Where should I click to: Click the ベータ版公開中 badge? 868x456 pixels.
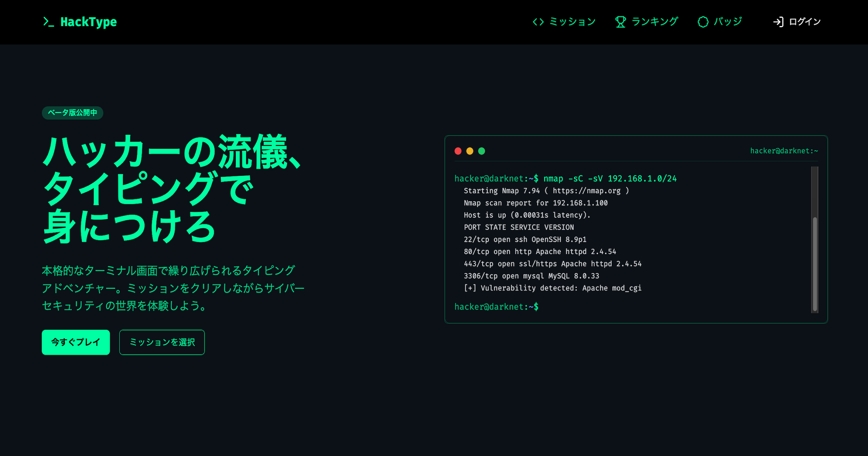click(72, 113)
